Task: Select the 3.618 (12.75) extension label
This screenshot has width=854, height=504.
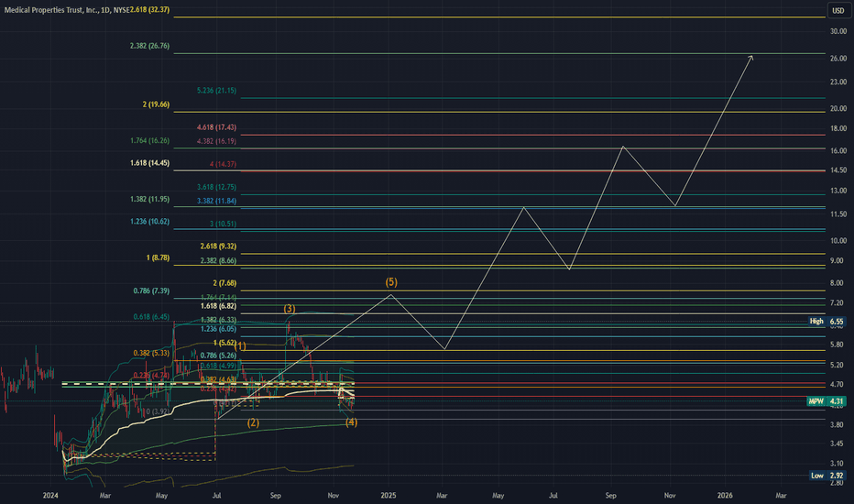Action: pos(217,187)
